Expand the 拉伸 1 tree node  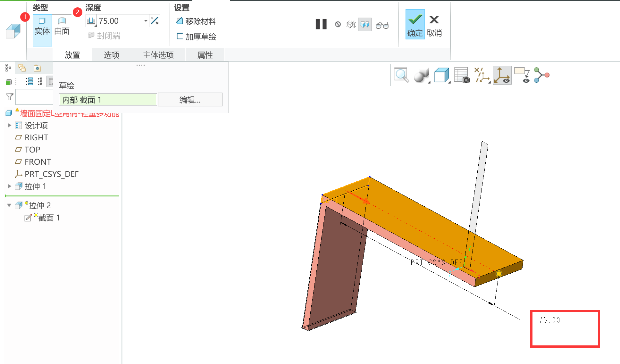[x=9, y=186]
